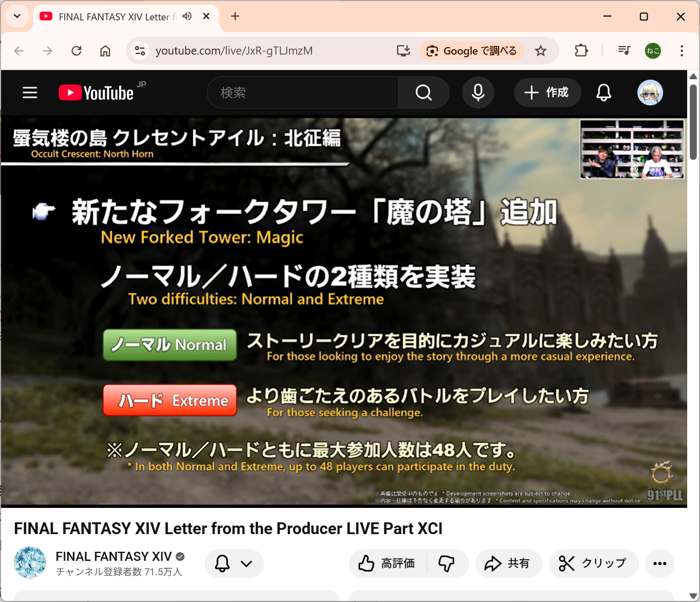Viewport: 700px width, 602px height.
Task: Bookmark this page with the star icon
Action: coord(541,51)
